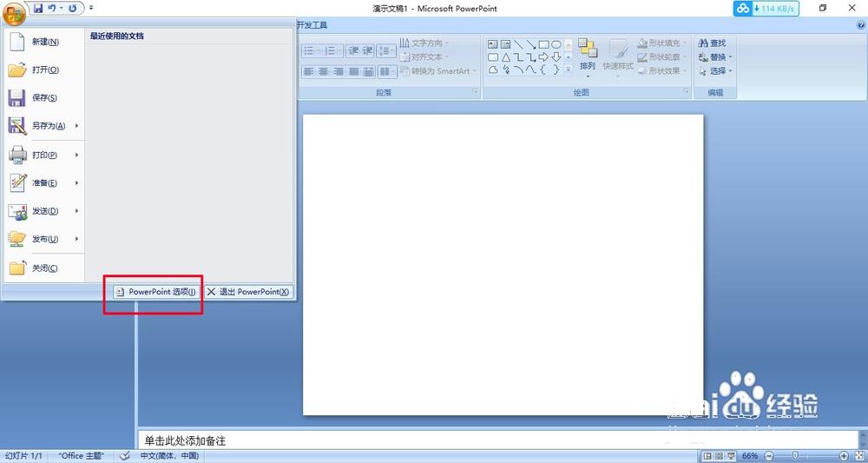This screenshot has width=868, height=463.
Task: Expand the 发布 submenu arrow
Action: (x=77, y=239)
